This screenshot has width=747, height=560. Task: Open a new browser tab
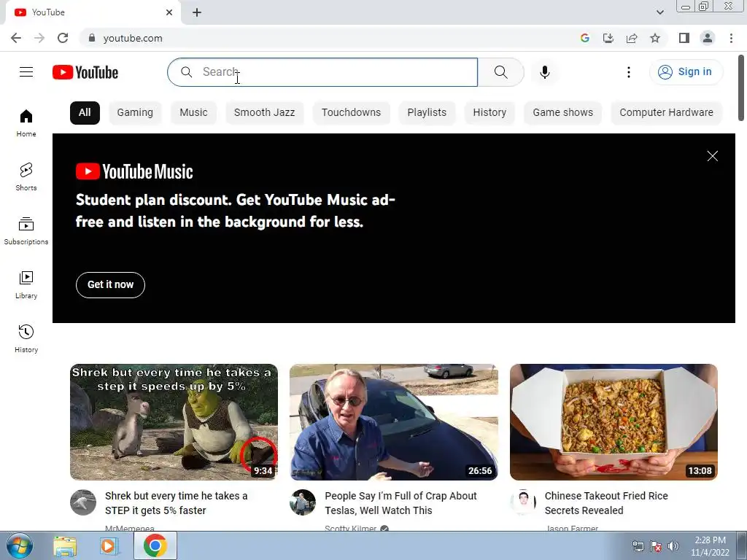(197, 12)
